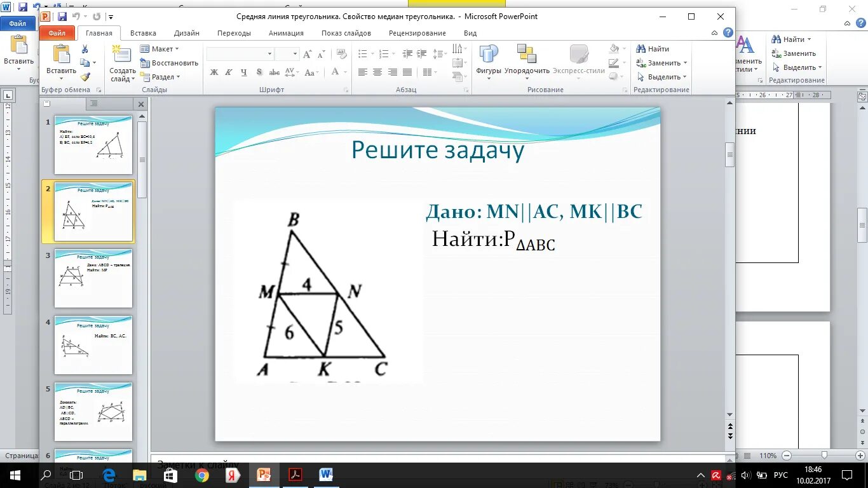Switch to the Анимация tab
868x488 pixels.
coord(286,33)
